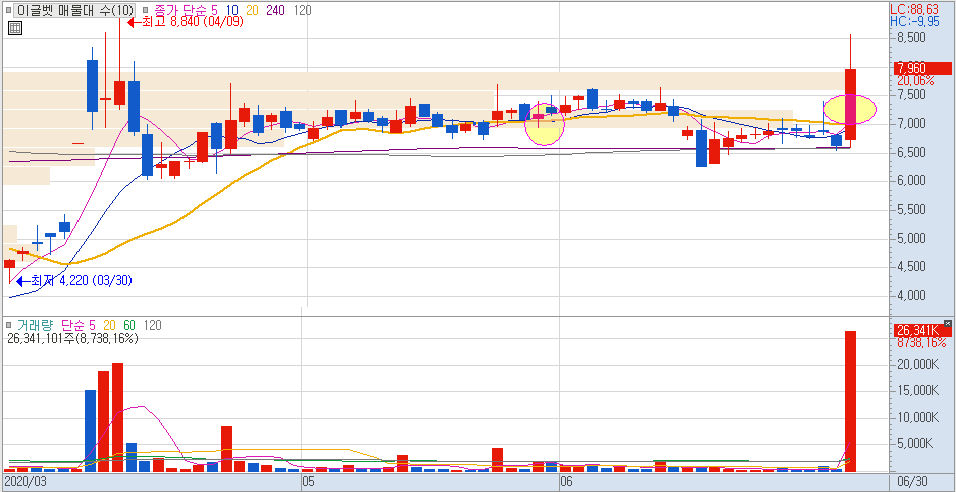Click the LC:88.63 indicator text
The width and height of the screenshot is (956, 492).
pos(915,10)
